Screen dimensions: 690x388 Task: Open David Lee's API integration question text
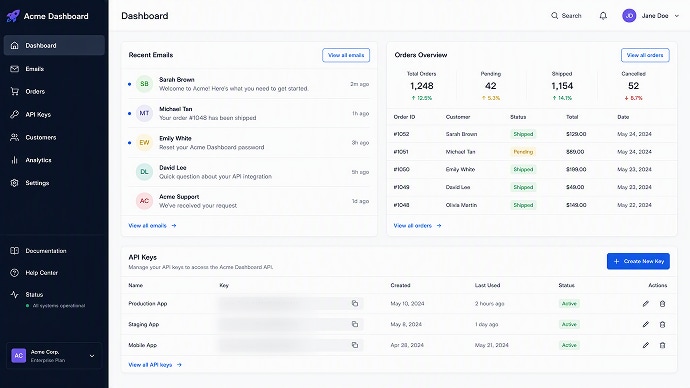pyautogui.click(x=215, y=176)
